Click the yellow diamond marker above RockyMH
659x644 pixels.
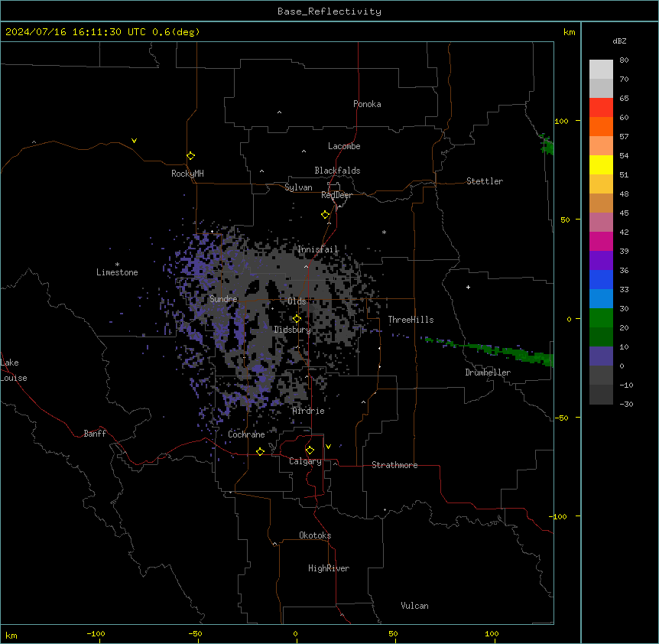click(x=191, y=156)
